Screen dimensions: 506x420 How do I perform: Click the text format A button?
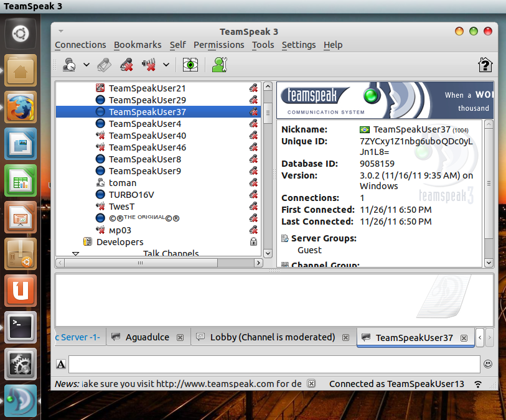(x=61, y=364)
